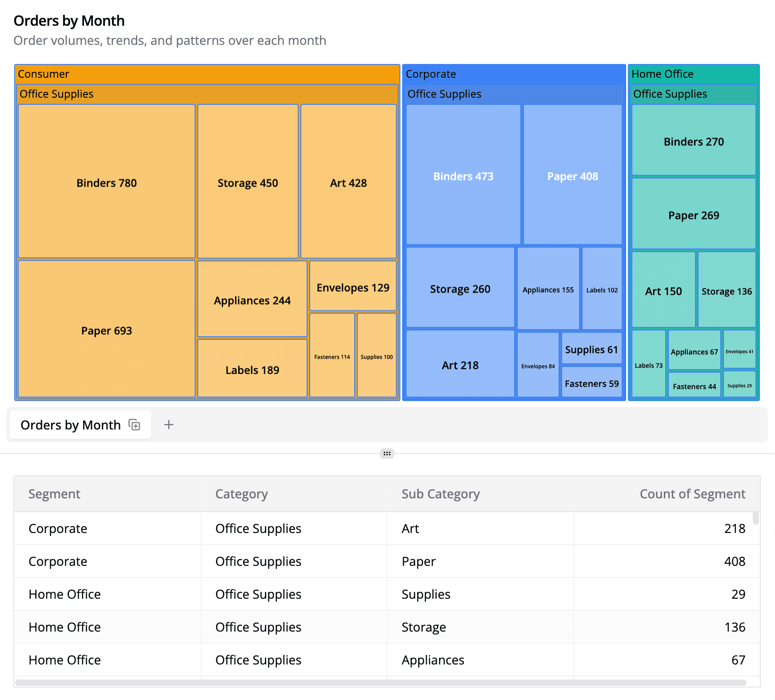Select the Binders 270 Home Office cell
This screenshot has width=775, height=700.
click(693, 141)
